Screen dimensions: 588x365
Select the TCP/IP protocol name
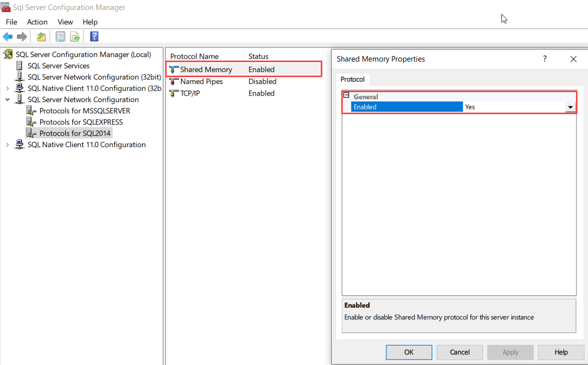pyautogui.click(x=190, y=93)
